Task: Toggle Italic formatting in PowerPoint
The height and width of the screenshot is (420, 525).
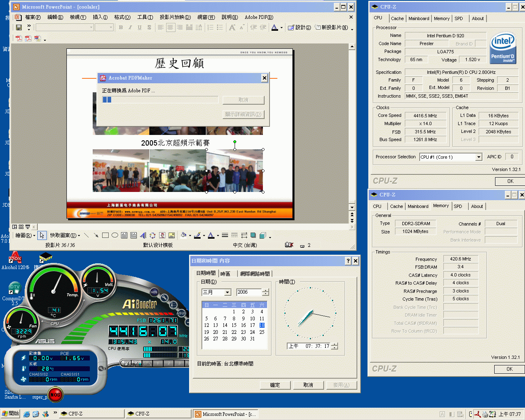Action: coord(130,27)
